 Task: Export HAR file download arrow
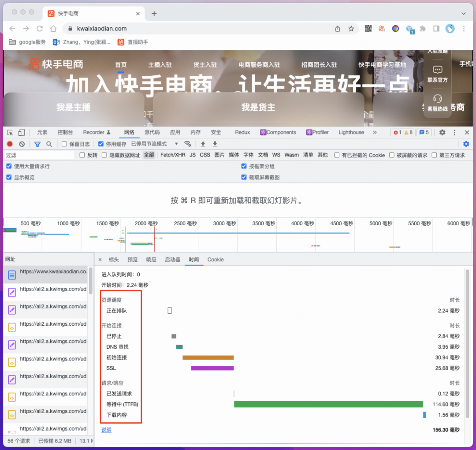point(215,144)
